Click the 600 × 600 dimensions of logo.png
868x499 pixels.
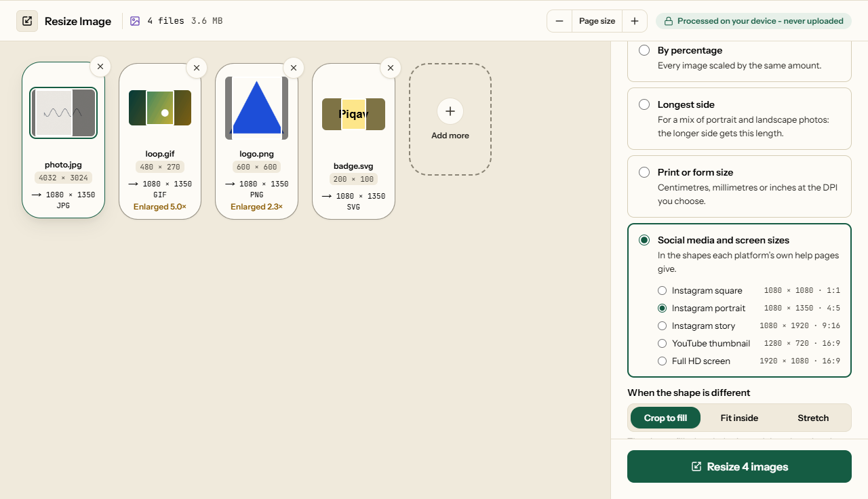(x=256, y=167)
